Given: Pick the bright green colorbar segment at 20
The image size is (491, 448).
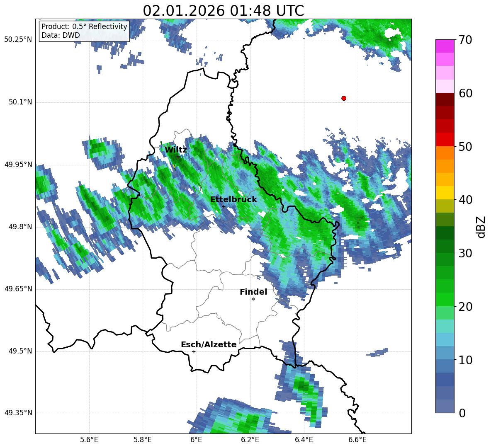Looking at the screenshot, I should pyautogui.click(x=445, y=299).
